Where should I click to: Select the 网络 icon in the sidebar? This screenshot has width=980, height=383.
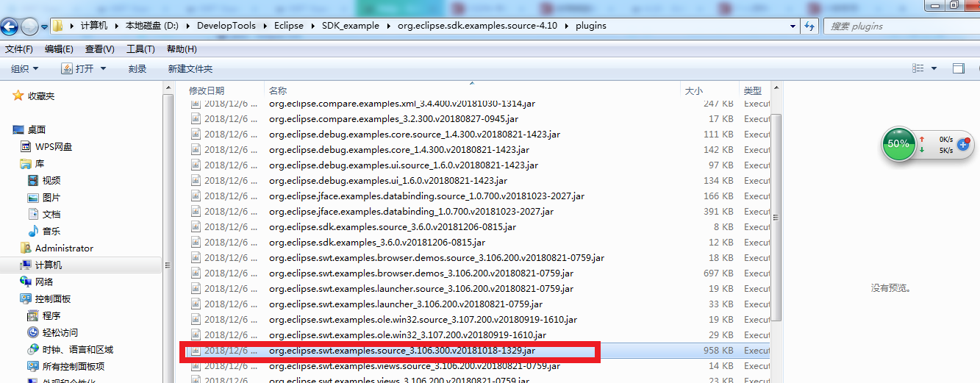pos(26,282)
